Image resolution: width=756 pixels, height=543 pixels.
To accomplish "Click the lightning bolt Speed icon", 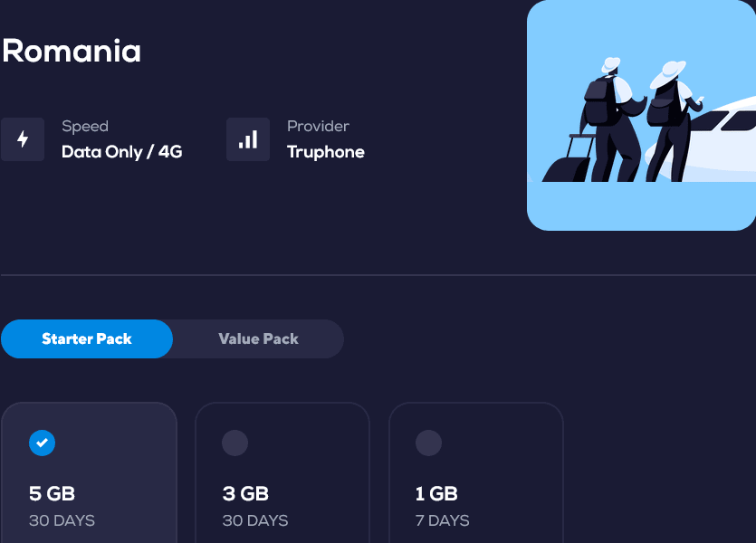I will coord(23,139).
